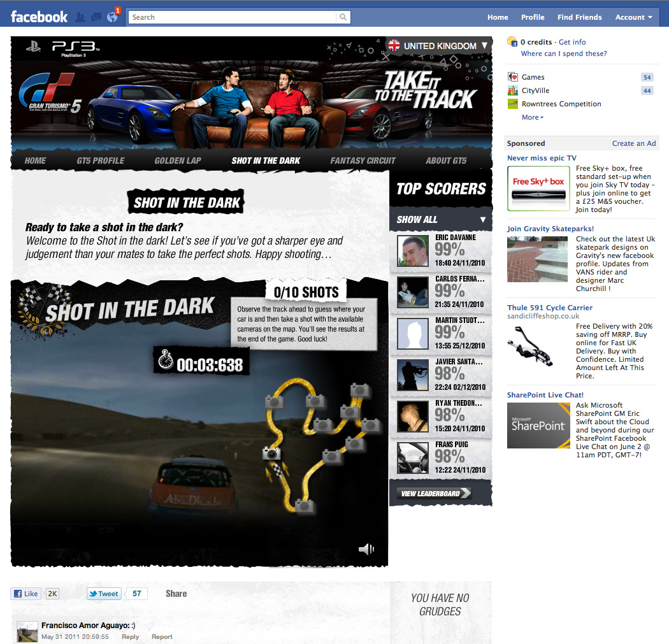Click Martin Studt... blank avatar
Viewport: 669px width, 644px height.
pos(413,334)
